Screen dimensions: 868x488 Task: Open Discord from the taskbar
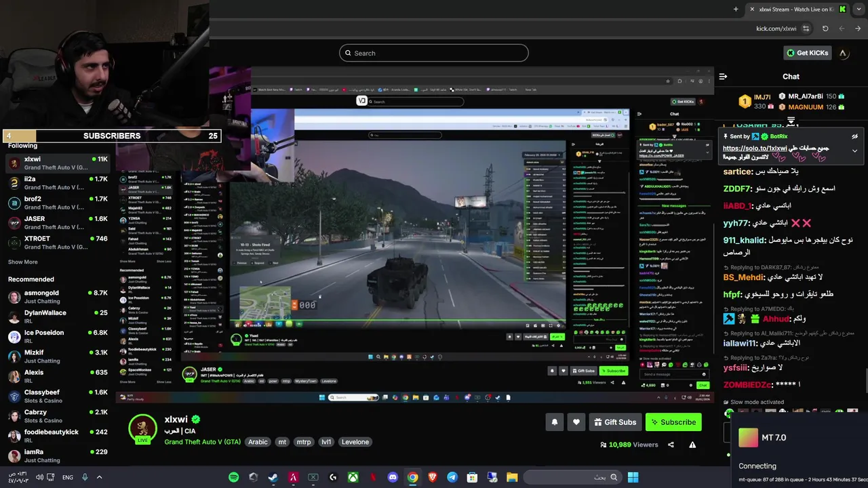393,477
